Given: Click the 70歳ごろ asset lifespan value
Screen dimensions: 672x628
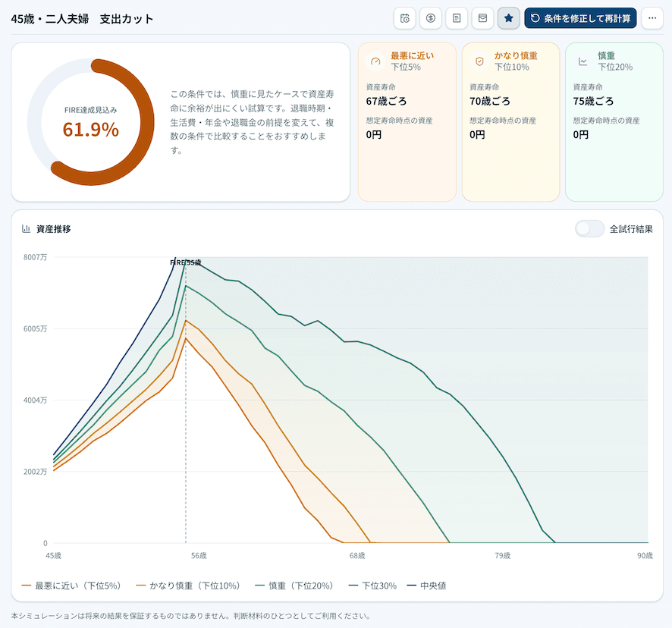Looking at the screenshot, I should 490,101.
